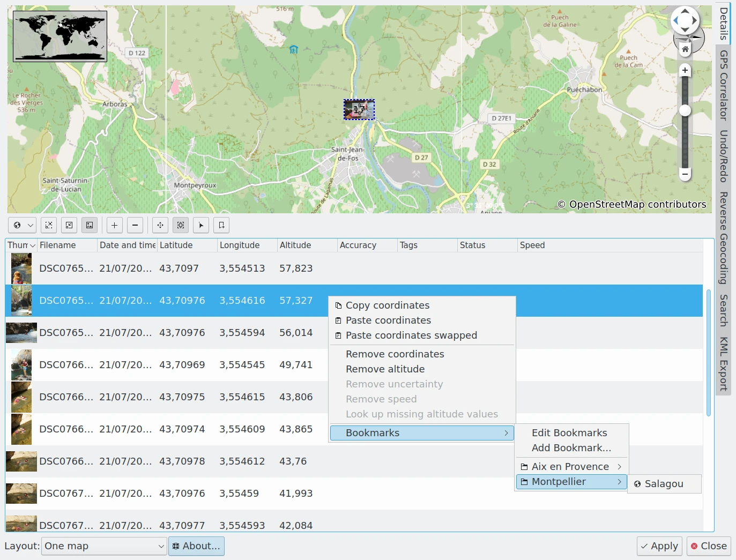Click the home button on map navigation
736x560 pixels.
tap(685, 49)
